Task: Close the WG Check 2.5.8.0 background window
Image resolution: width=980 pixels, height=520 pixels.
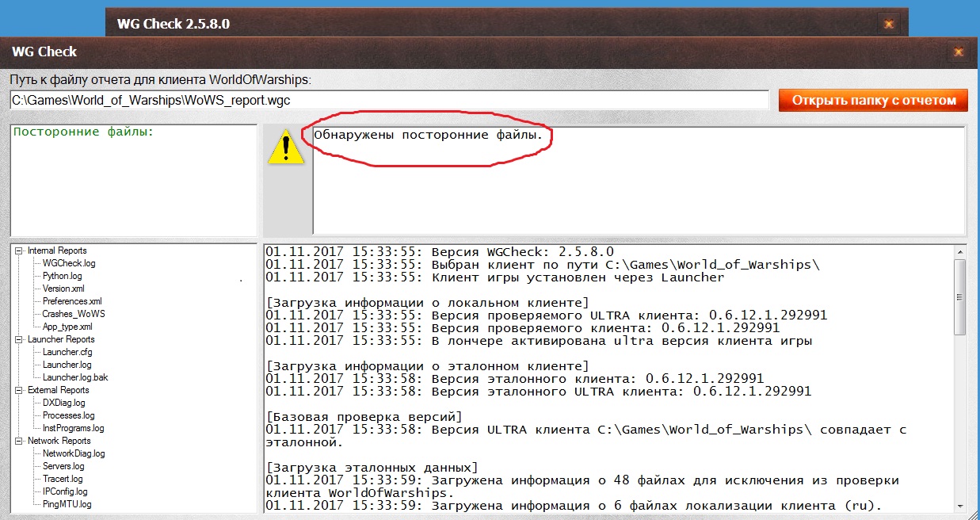Action: (888, 24)
